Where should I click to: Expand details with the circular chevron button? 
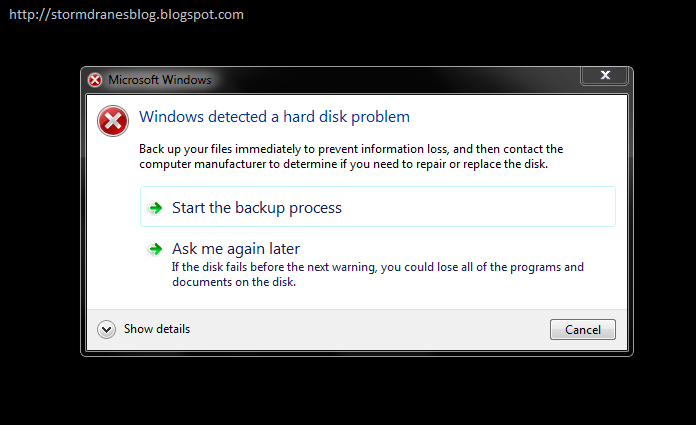tap(107, 330)
